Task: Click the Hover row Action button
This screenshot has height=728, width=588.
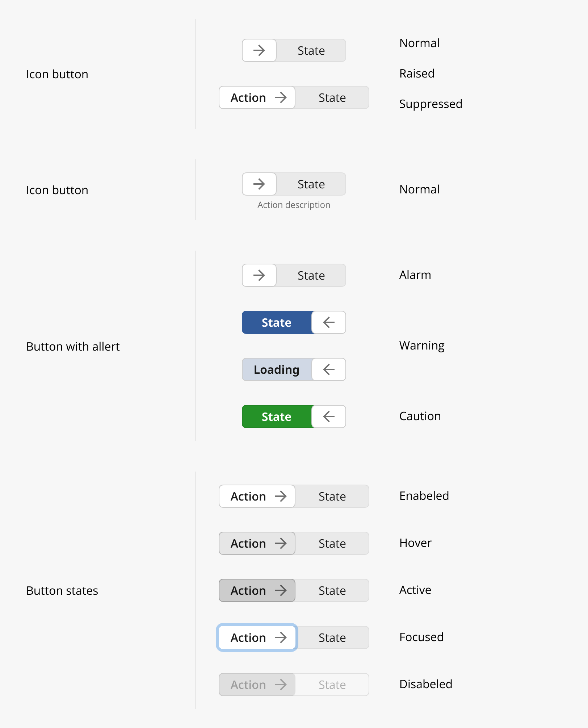Action: 257,543
